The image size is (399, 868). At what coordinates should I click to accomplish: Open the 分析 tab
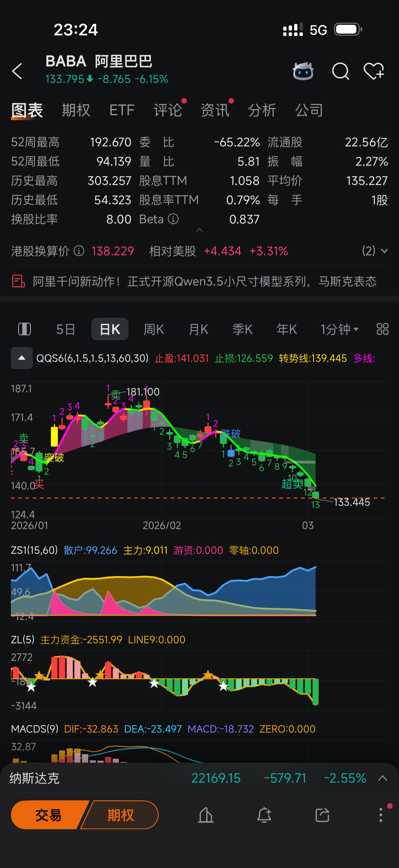(x=262, y=110)
